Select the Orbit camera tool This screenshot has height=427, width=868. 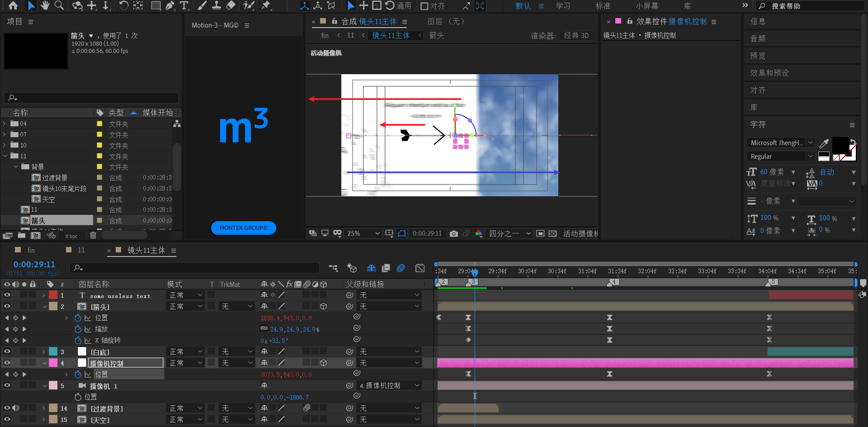click(78, 5)
